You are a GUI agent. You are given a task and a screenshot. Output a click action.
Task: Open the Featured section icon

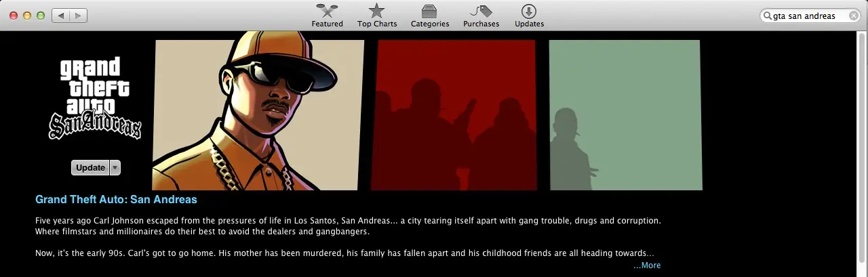click(x=327, y=11)
